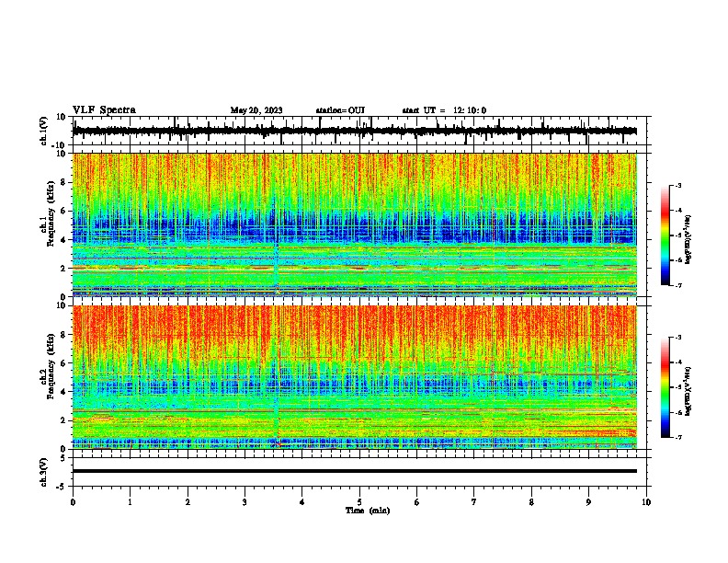728x563 pixels.
Task: Click the "8" kHz tick of ch.1 spectrogram
Action: pyautogui.click(x=65, y=182)
